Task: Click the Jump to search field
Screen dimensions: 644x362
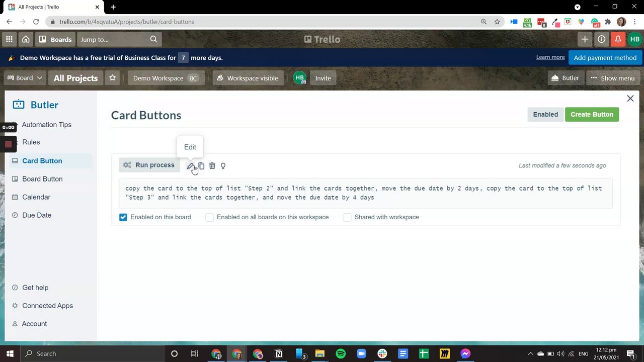Action: tap(119, 39)
